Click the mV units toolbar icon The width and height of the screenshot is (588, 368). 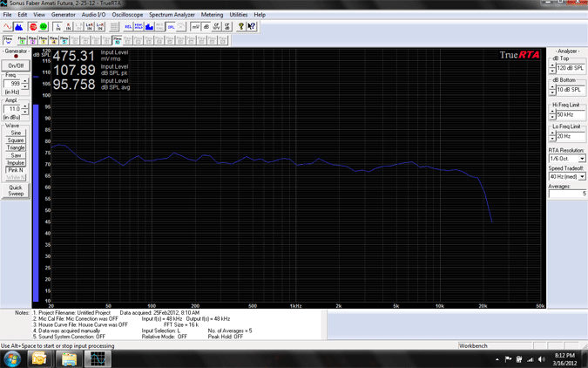[196, 27]
